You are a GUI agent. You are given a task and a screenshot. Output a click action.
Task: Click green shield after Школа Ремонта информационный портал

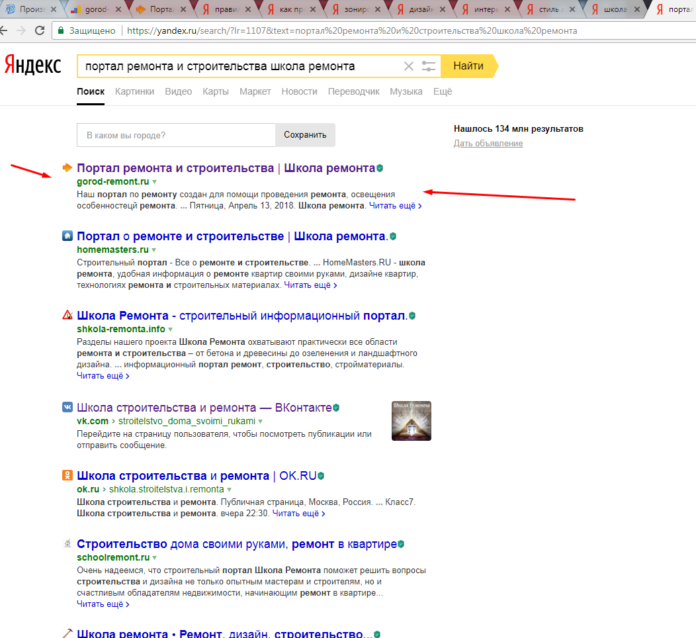(412, 316)
